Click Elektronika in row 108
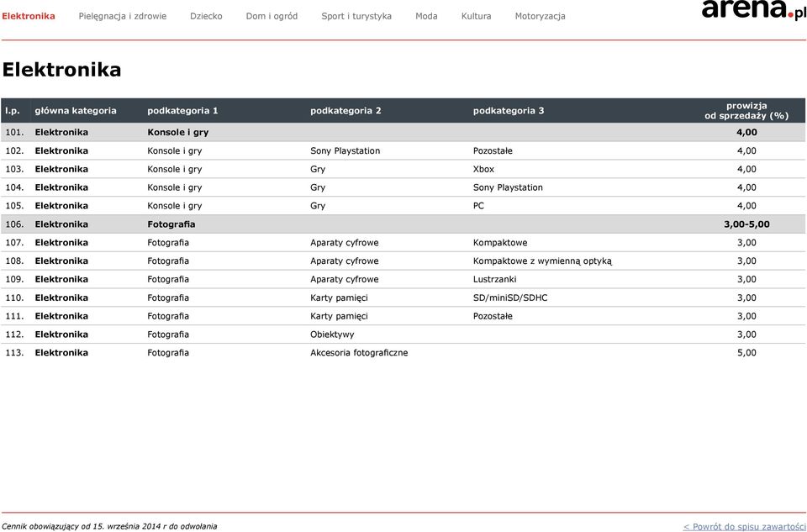The height and width of the screenshot is (532, 807). coord(61,261)
